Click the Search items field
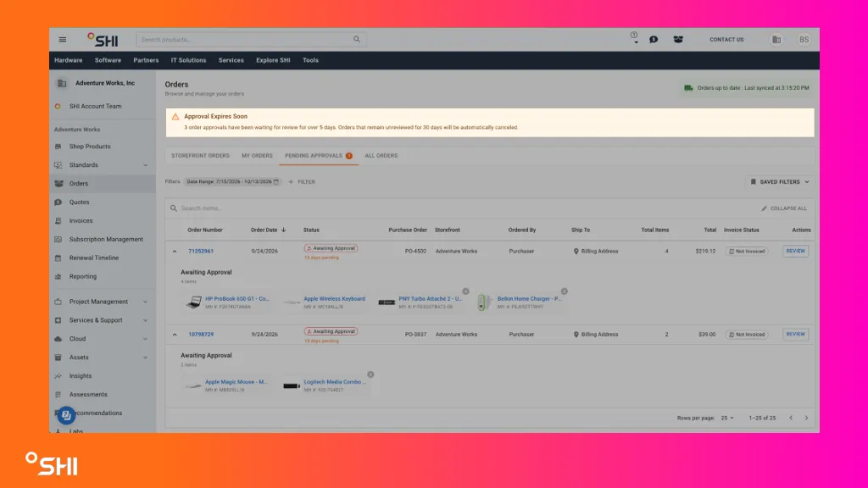Viewport: 868px width, 488px height. [x=465, y=208]
